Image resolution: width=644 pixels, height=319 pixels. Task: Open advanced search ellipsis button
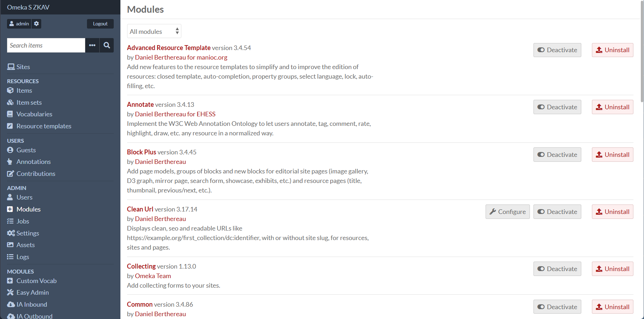click(x=92, y=45)
